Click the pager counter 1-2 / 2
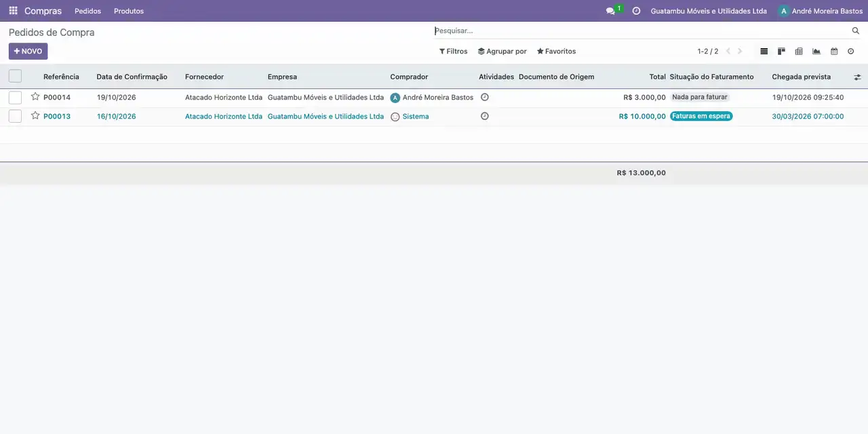 point(707,51)
